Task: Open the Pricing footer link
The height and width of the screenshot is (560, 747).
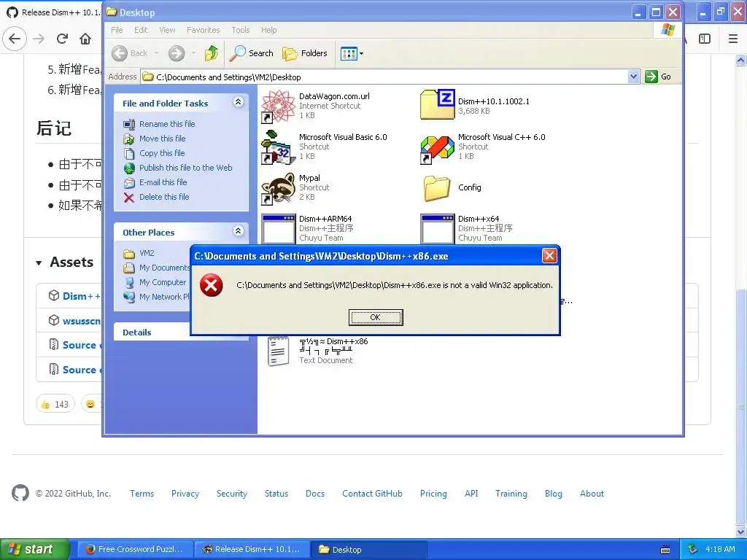Action: click(x=433, y=494)
